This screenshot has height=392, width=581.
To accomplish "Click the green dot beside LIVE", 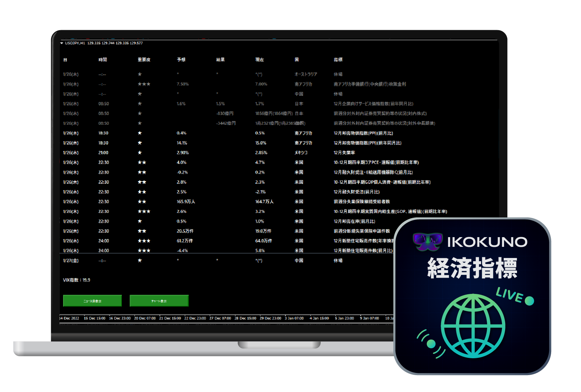I will point(529,301).
